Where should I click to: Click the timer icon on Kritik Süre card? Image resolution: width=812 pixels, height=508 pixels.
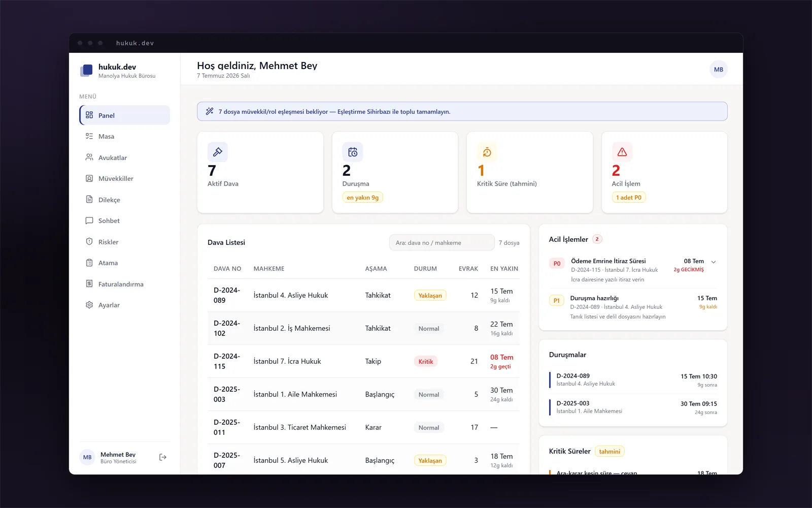487,152
